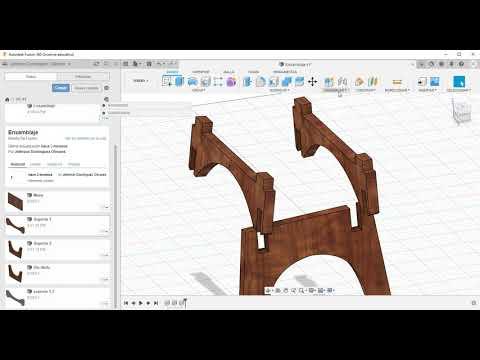The width and height of the screenshot is (480, 360).
Task: Click the New Component icon
Action: point(329,81)
